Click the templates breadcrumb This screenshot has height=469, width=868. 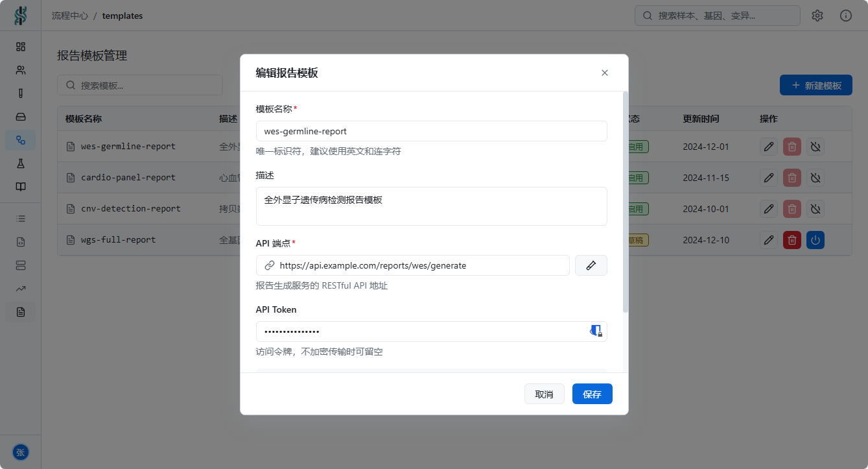click(123, 16)
